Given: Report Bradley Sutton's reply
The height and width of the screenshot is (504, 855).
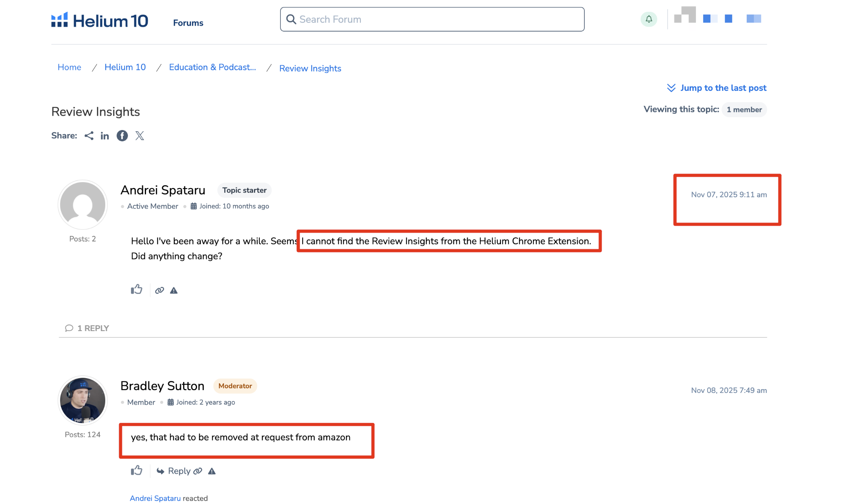Looking at the screenshot, I should click(212, 471).
